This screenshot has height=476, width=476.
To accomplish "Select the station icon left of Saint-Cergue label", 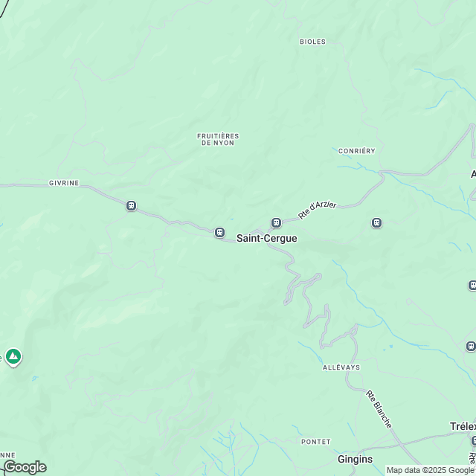I will (x=219, y=233).
